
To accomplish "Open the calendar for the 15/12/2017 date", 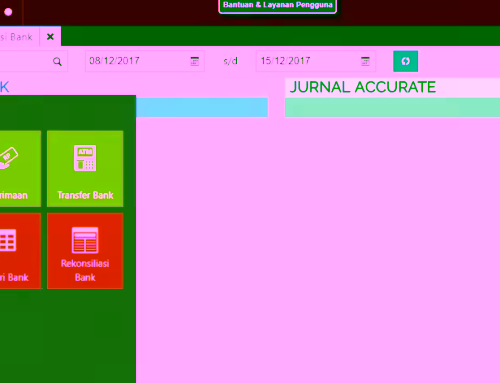I will pyautogui.click(x=365, y=61).
